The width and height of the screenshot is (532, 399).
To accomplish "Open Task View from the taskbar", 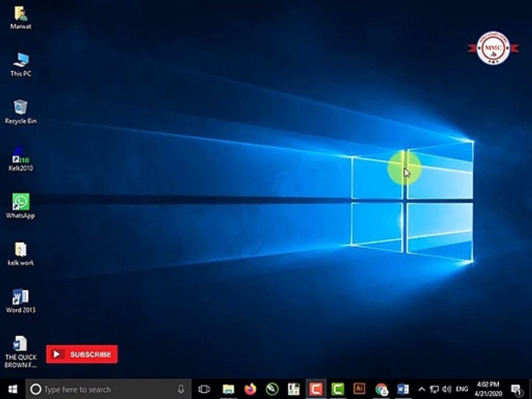I will pyautogui.click(x=204, y=389).
